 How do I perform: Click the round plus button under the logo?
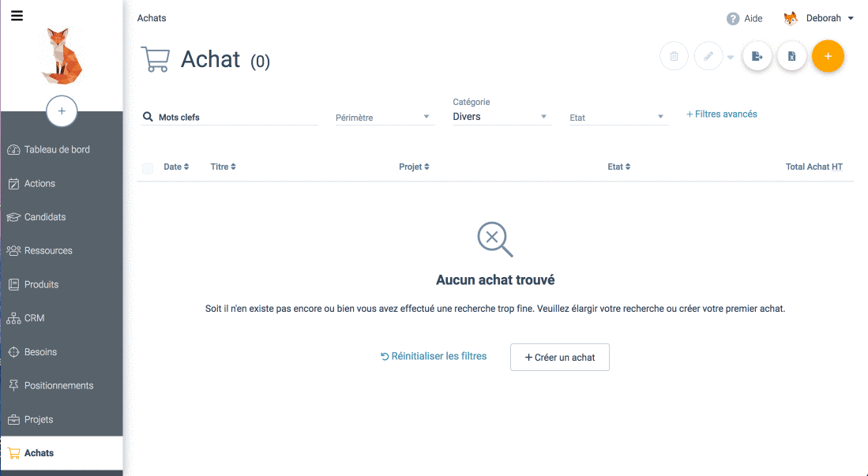click(62, 111)
